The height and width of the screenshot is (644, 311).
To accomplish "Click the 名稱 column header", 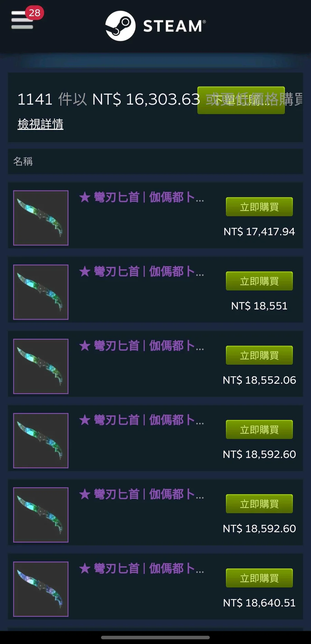I will pyautogui.click(x=23, y=161).
